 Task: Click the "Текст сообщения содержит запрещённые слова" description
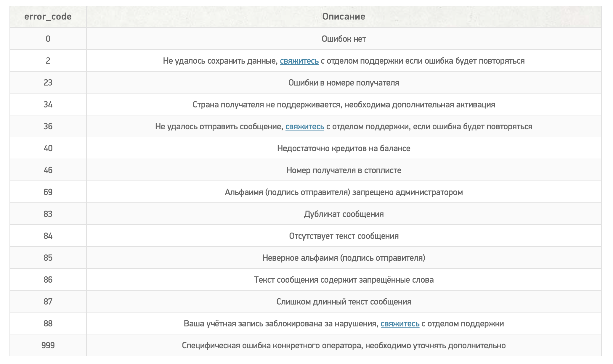[x=344, y=280]
